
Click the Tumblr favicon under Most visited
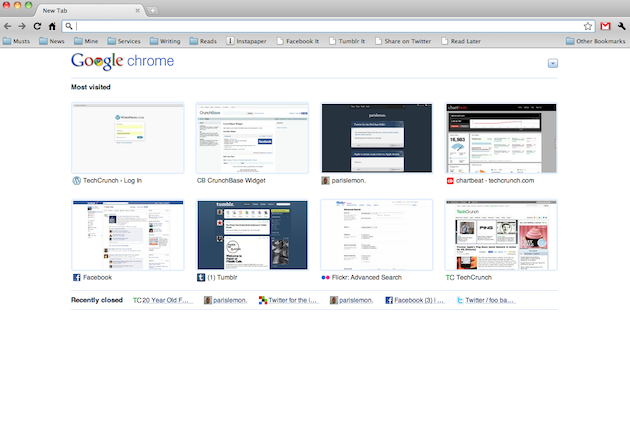201,278
